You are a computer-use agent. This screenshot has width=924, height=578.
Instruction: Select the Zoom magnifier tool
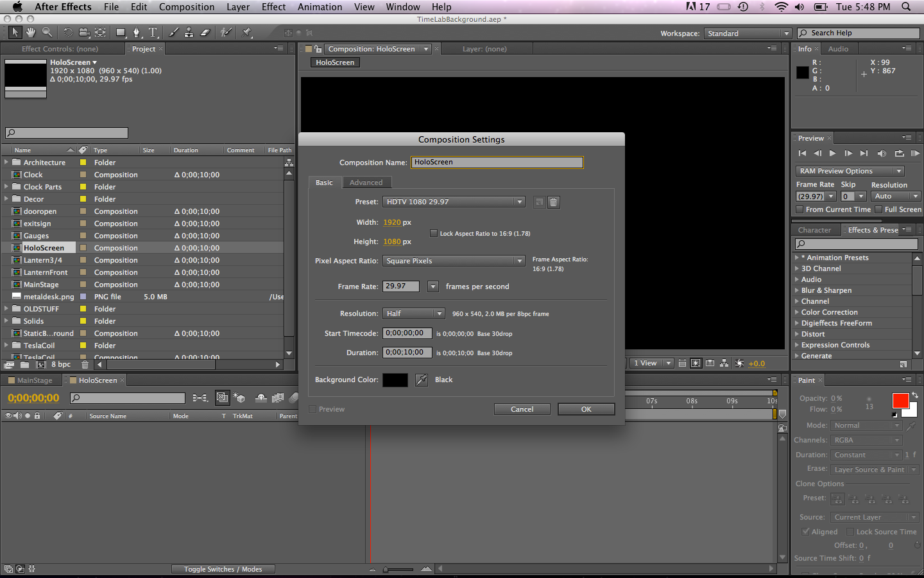click(x=47, y=33)
